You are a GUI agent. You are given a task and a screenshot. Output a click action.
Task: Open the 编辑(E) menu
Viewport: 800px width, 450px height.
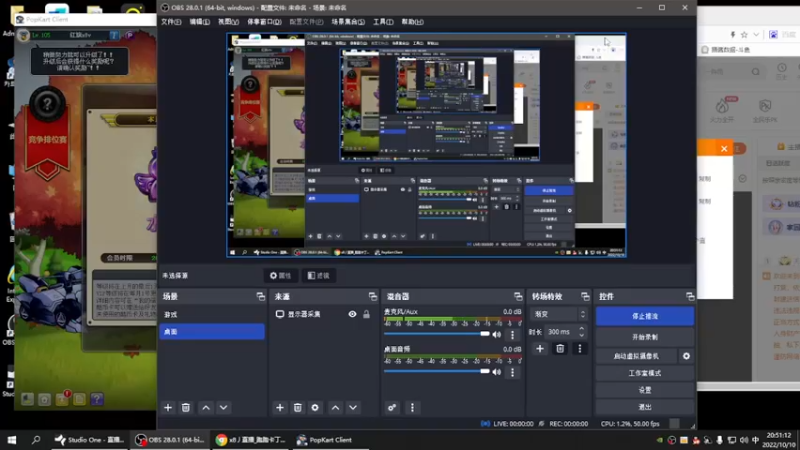coord(199,22)
